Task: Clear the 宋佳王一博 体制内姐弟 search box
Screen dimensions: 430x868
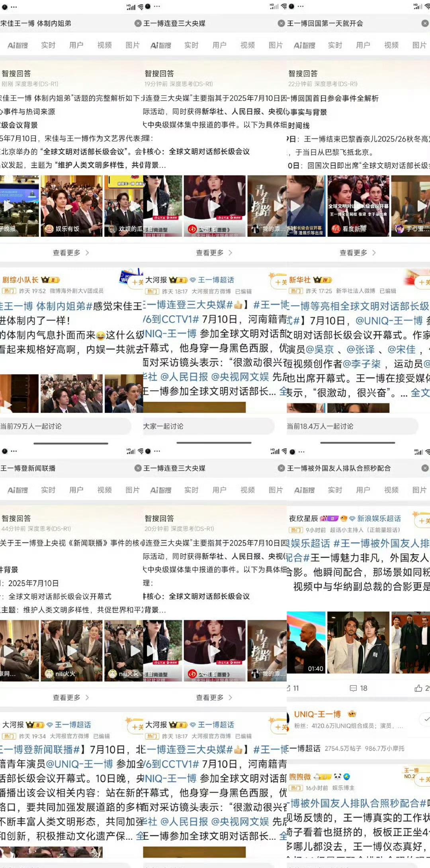Action: point(138,23)
